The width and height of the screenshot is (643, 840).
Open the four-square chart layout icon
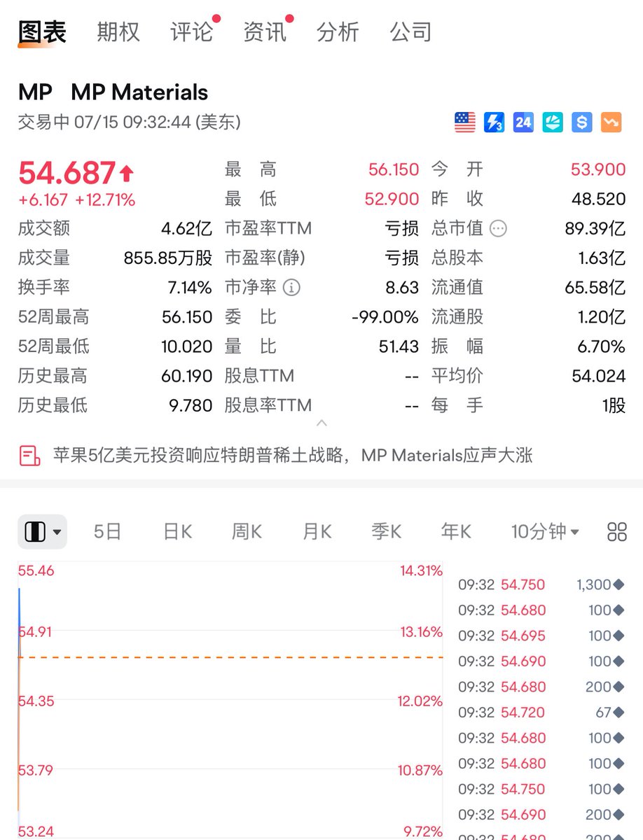click(616, 531)
